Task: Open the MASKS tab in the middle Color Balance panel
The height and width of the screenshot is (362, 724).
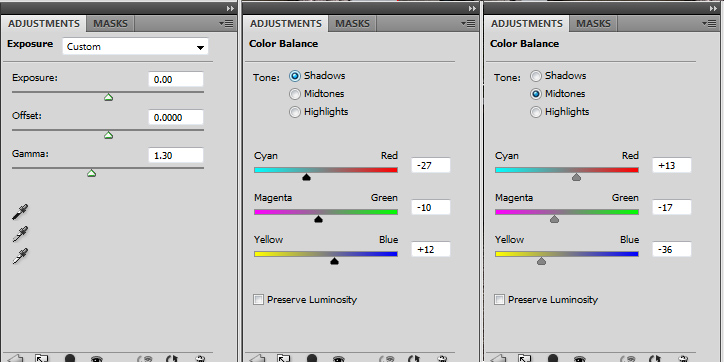Action: click(352, 24)
